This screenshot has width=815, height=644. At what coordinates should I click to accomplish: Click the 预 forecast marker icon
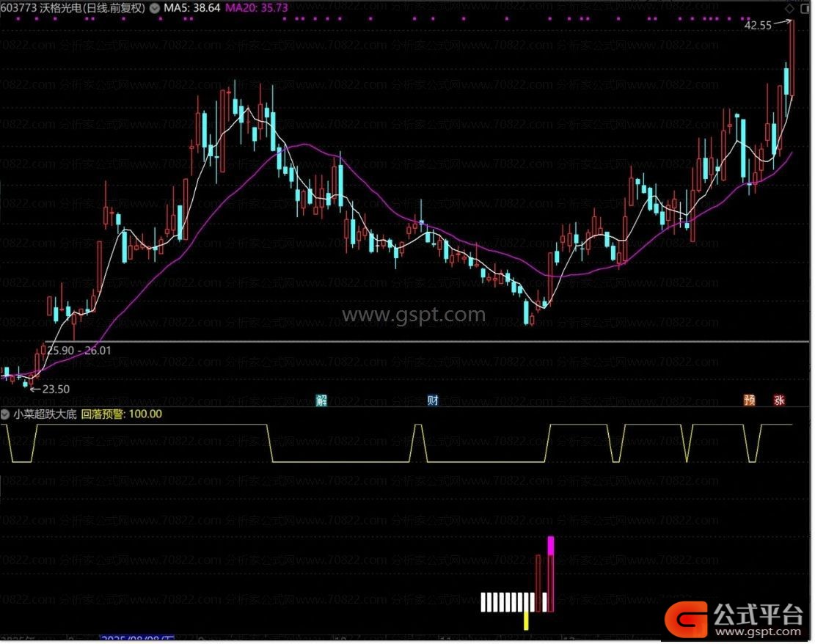point(750,400)
